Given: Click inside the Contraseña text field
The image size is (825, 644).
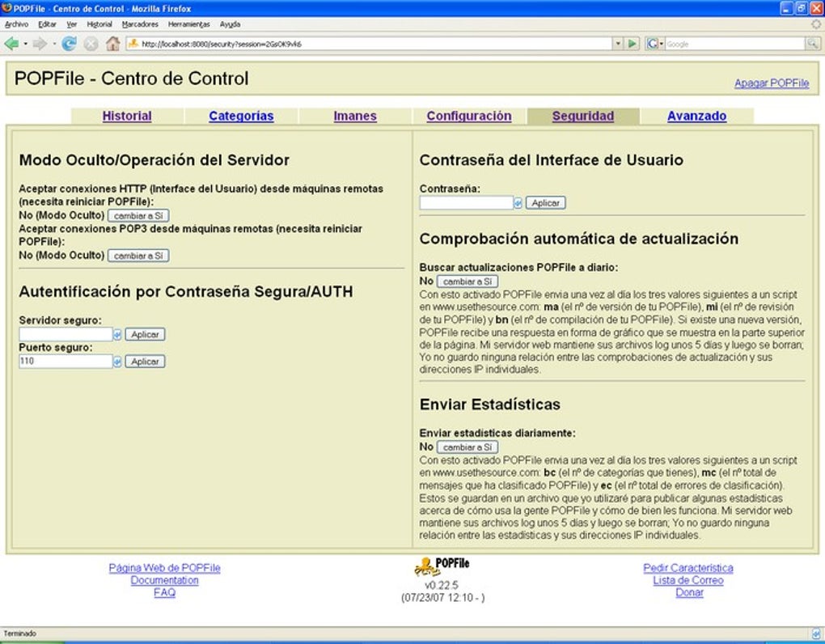Looking at the screenshot, I should 465,202.
